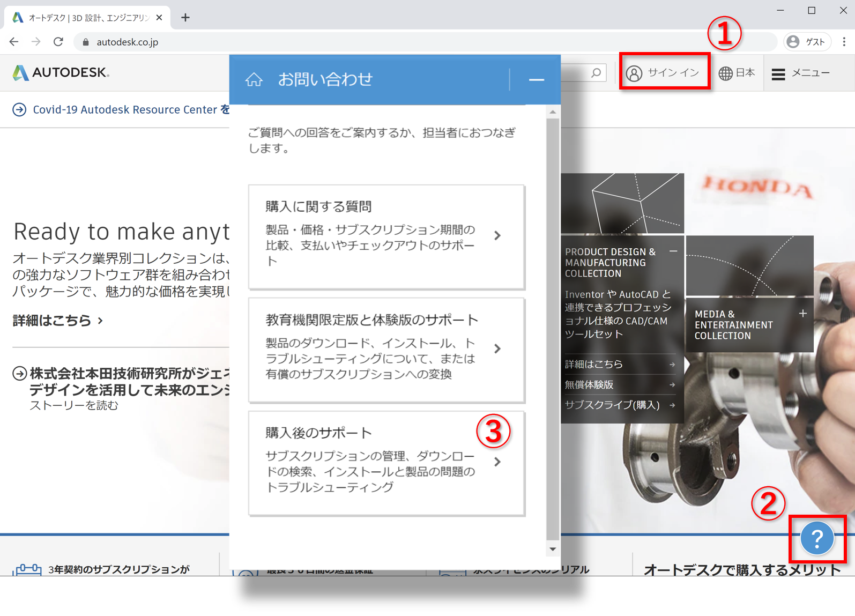
Task: Go back with the browser back arrow
Action: coord(14,42)
